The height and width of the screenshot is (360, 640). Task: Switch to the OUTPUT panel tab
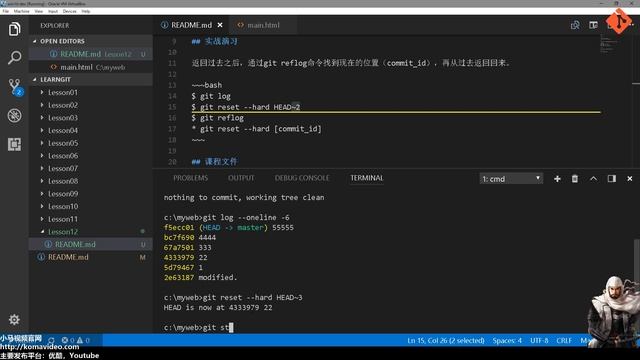click(241, 178)
